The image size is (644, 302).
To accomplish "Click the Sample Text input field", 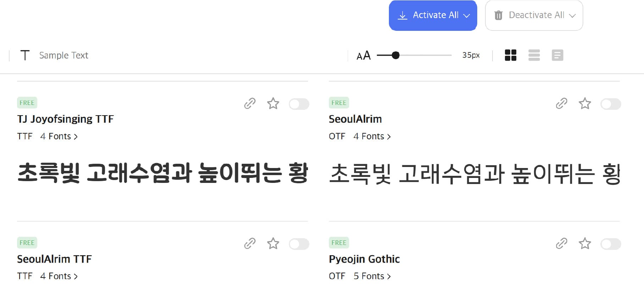I will click(177, 55).
